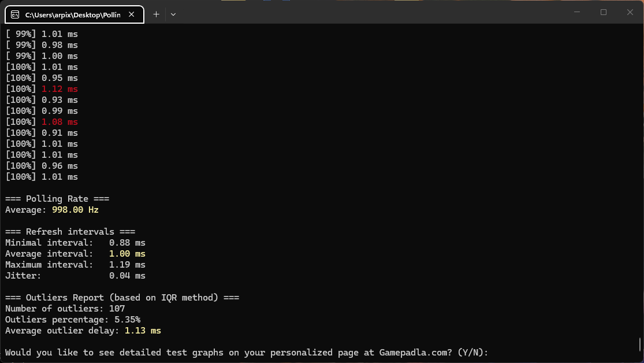This screenshot has width=644, height=363.
Task: Click the vertical scrollbar thumb
Action: tap(640, 345)
